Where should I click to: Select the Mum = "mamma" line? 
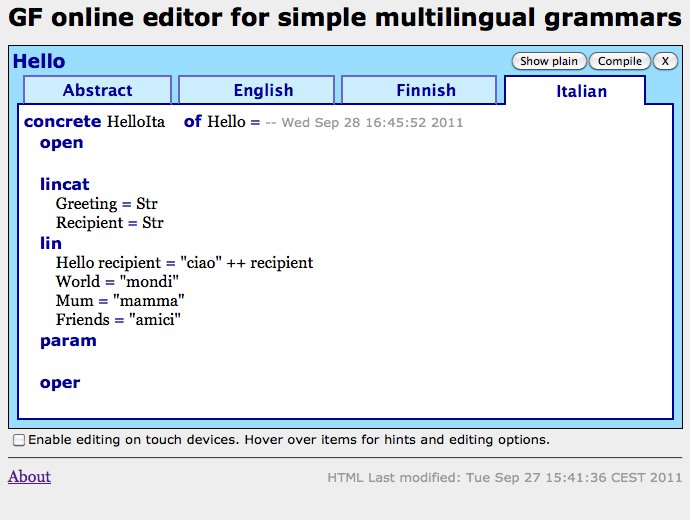click(x=120, y=301)
